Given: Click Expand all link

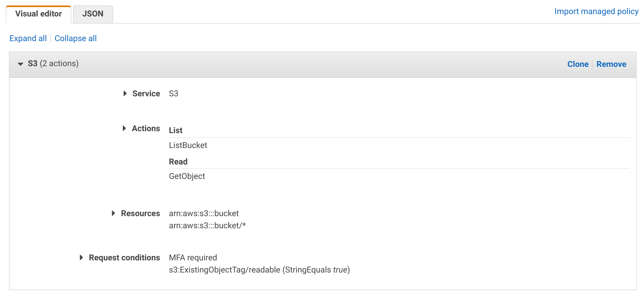Looking at the screenshot, I should tap(28, 38).
